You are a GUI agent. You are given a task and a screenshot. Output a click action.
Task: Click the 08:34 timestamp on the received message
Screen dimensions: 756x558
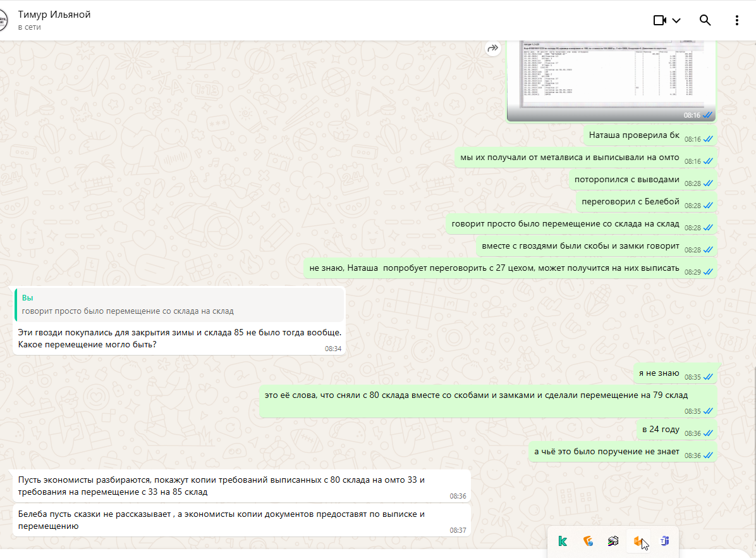point(332,349)
